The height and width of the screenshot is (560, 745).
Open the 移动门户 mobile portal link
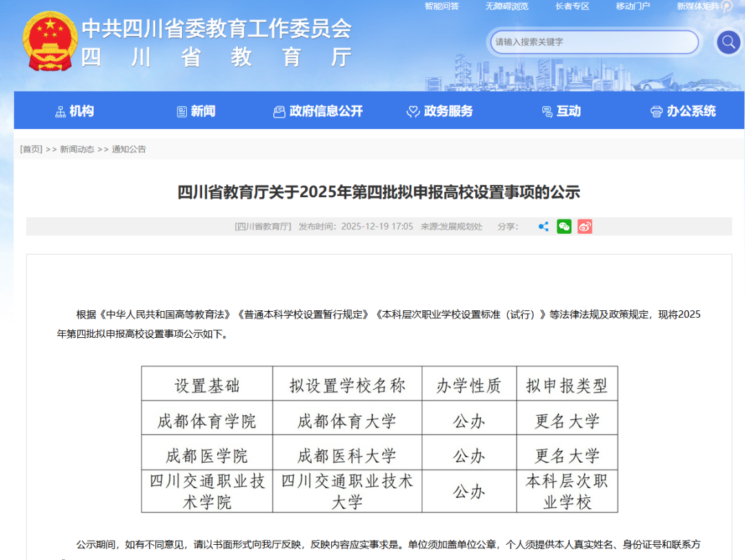[633, 6]
